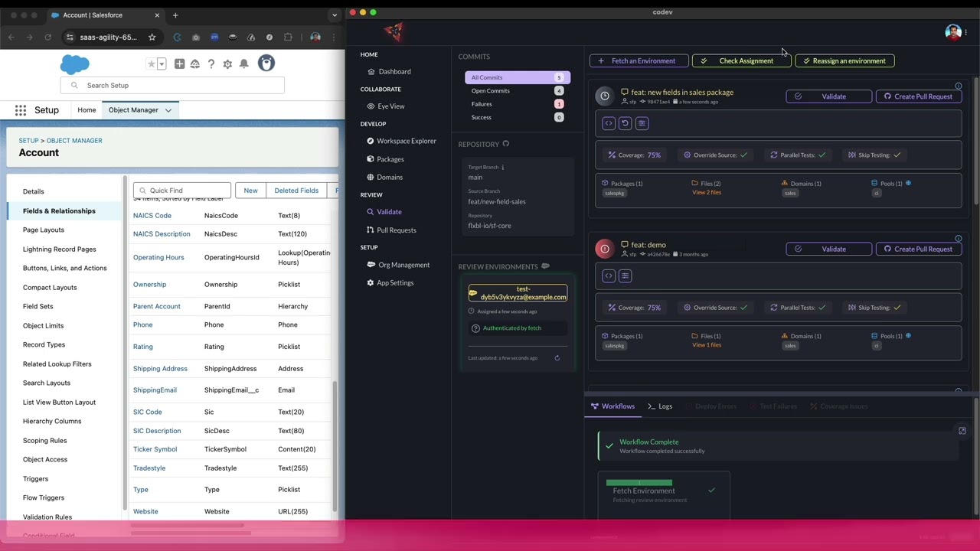
Task: Click Deleted Fields button
Action: (296, 191)
